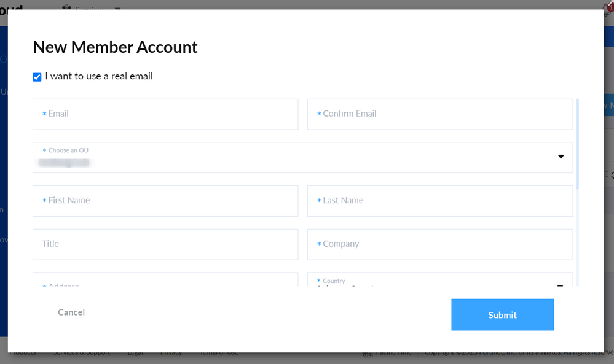Click the Services menu icon
This screenshot has width=614, height=364.
coord(66,6)
